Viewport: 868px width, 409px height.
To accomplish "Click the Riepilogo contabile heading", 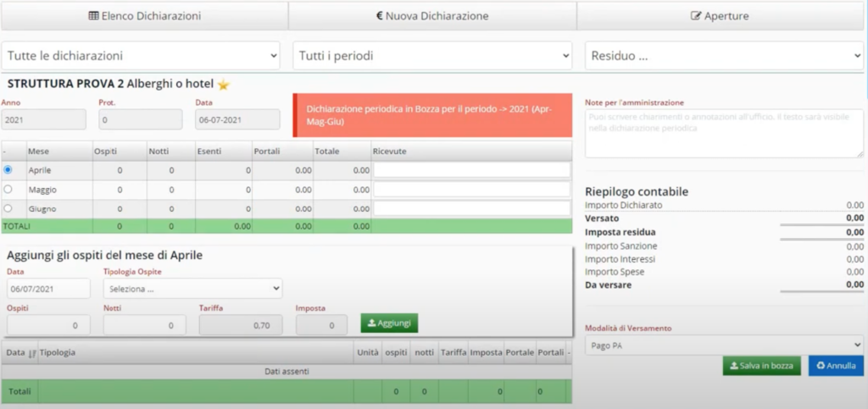I will click(637, 191).
